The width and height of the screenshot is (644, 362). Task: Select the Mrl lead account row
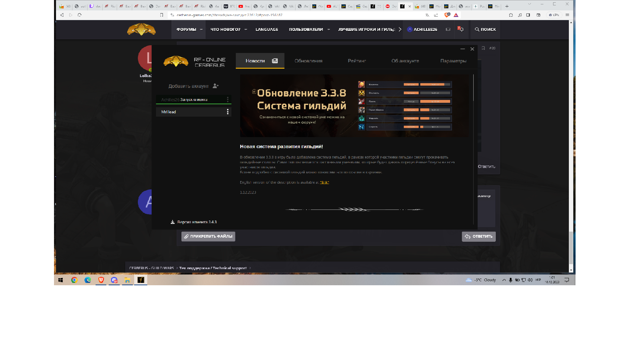coord(194,112)
